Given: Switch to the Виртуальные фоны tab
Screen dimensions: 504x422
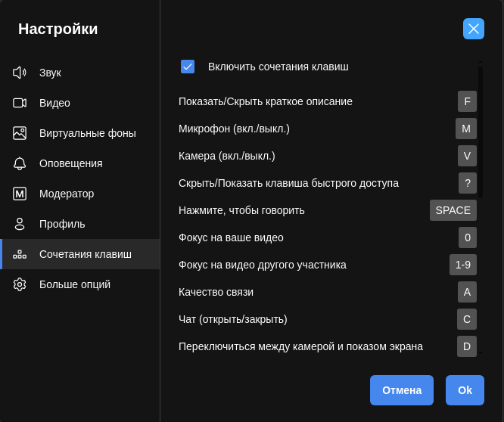Looking at the screenshot, I should tap(87, 133).
